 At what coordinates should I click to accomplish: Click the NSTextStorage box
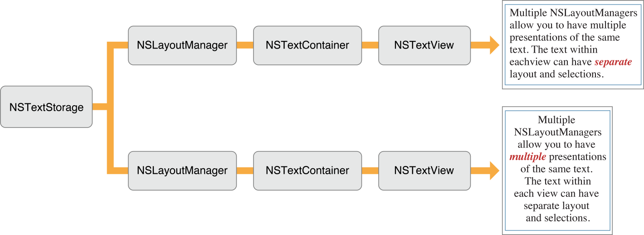click(46, 107)
